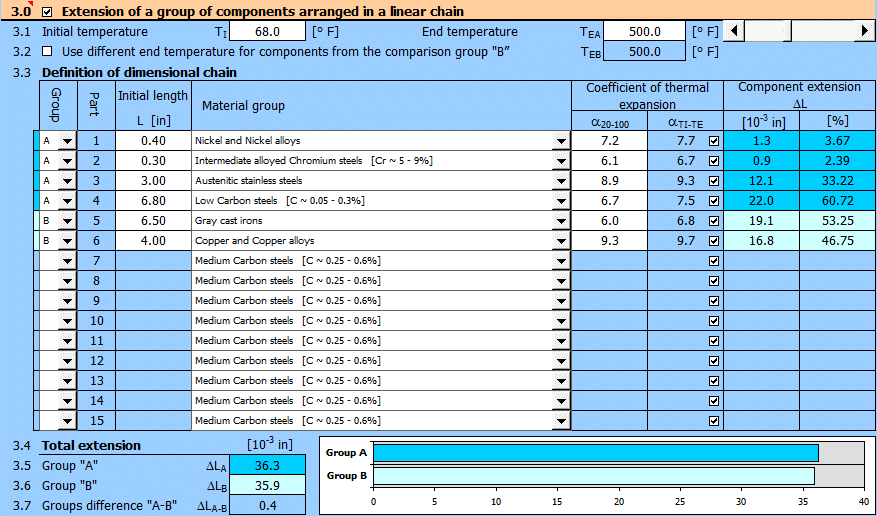Image resolution: width=877 pixels, height=516 pixels.
Task: Click the end temperature scrollbar left arrow
Action: 734,31
